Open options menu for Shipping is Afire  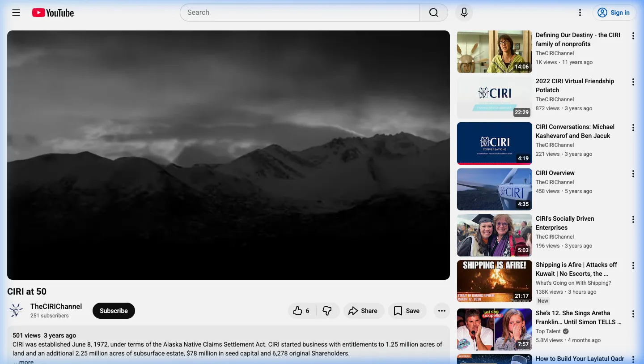(x=633, y=266)
